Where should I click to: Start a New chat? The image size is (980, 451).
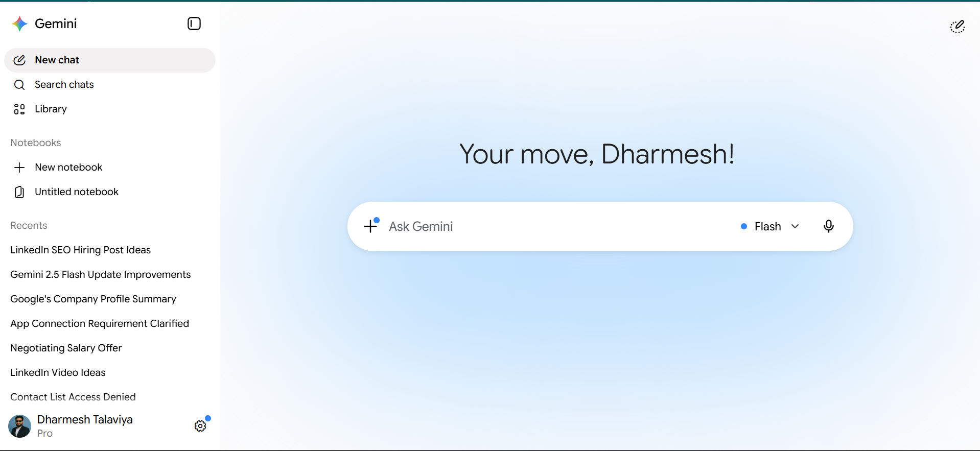(110, 60)
